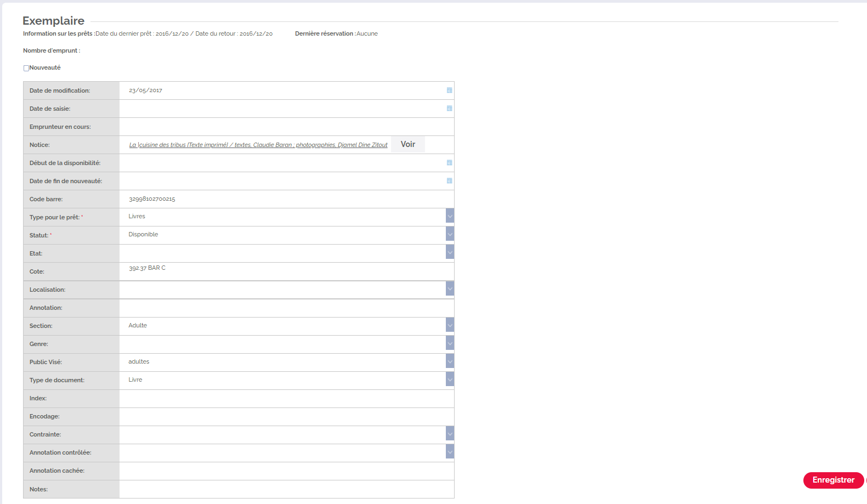Click the Information sur les prêts label
Image resolution: width=867 pixels, height=504 pixels.
[x=59, y=33]
